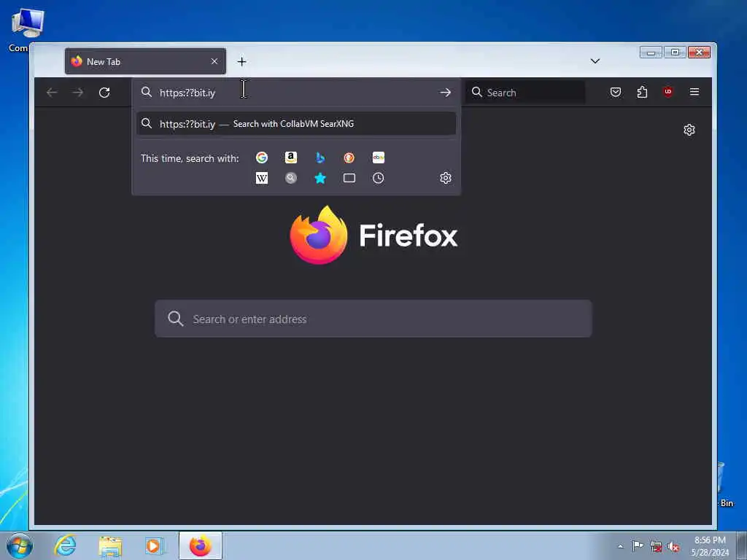
Task: Search history using the clock icon
Action: pos(379,178)
